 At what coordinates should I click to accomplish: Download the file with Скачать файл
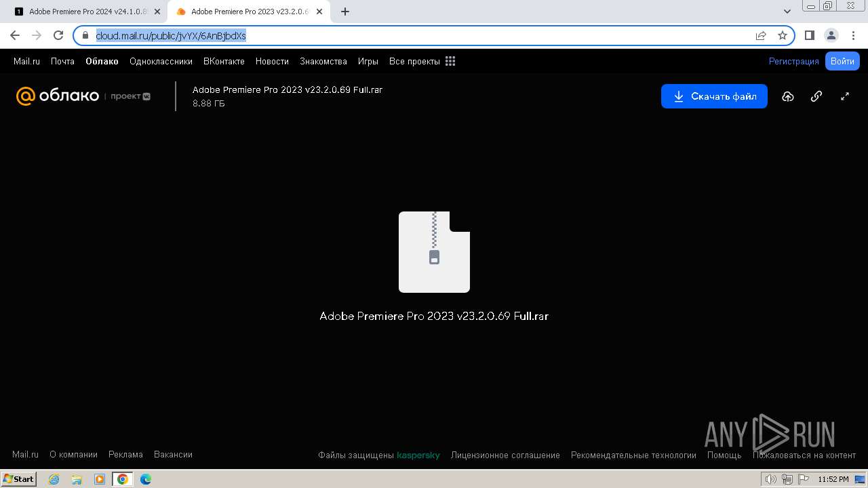click(x=714, y=96)
